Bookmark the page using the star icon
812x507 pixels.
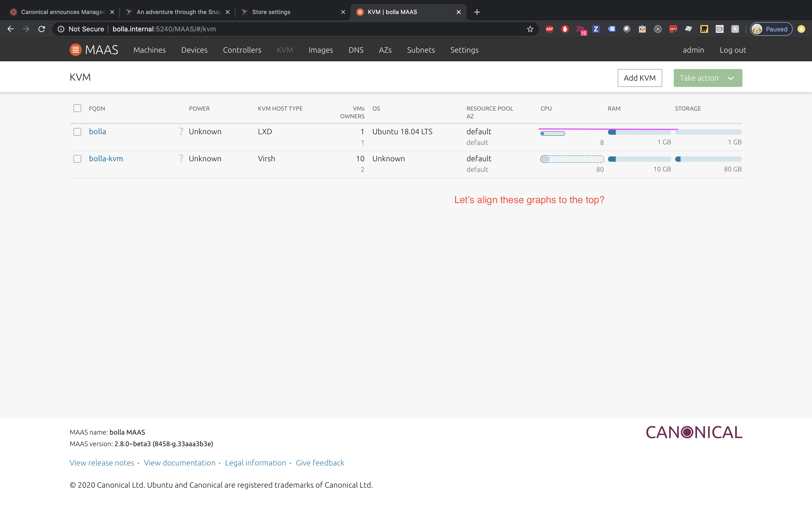click(x=530, y=29)
